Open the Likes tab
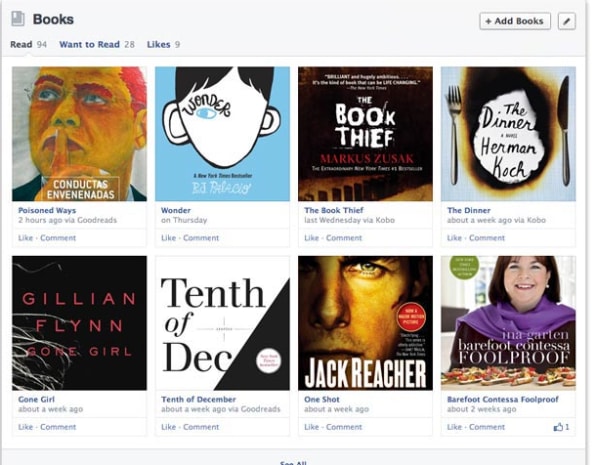This screenshot has width=596, height=465. tap(159, 44)
